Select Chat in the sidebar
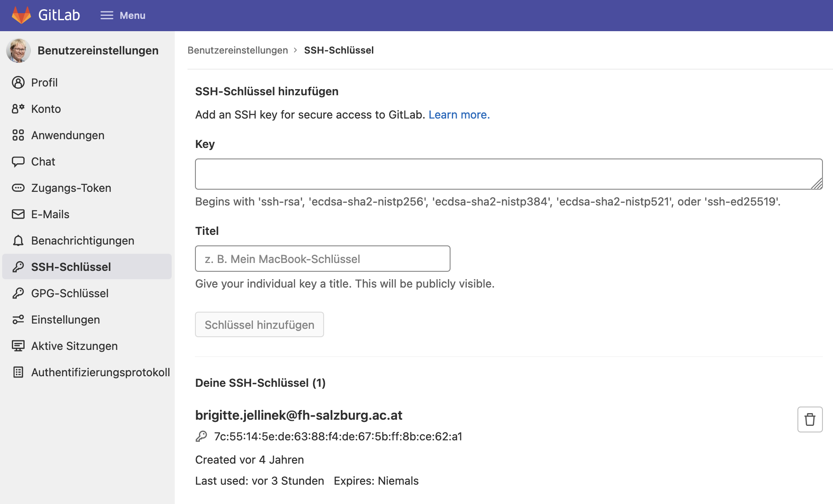The image size is (833, 504). [x=87, y=162]
